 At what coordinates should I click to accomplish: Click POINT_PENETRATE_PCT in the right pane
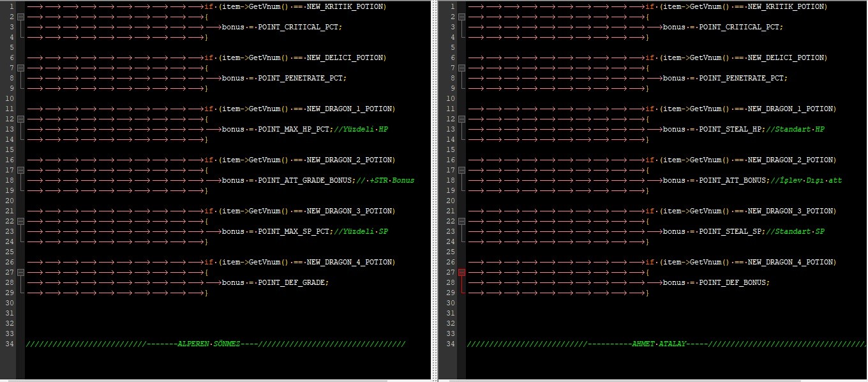pyautogui.click(x=740, y=78)
